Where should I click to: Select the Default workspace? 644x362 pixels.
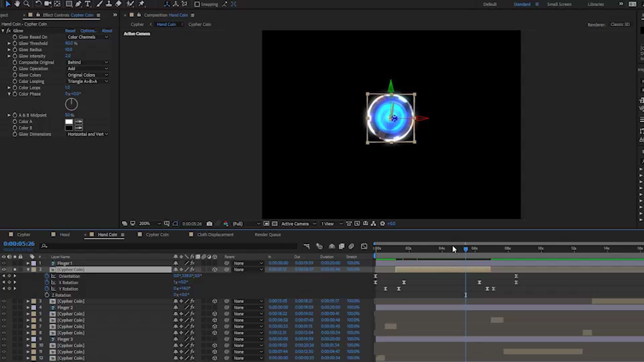click(x=490, y=4)
